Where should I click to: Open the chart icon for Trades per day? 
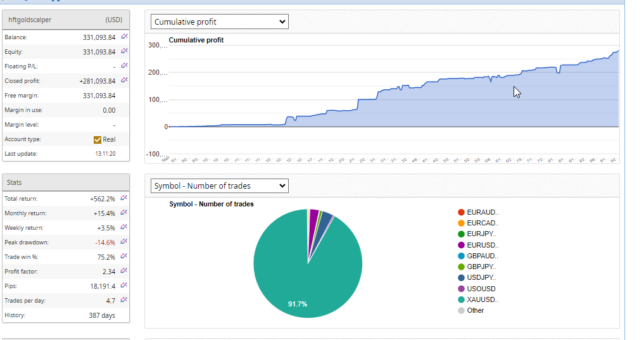pyautogui.click(x=125, y=300)
